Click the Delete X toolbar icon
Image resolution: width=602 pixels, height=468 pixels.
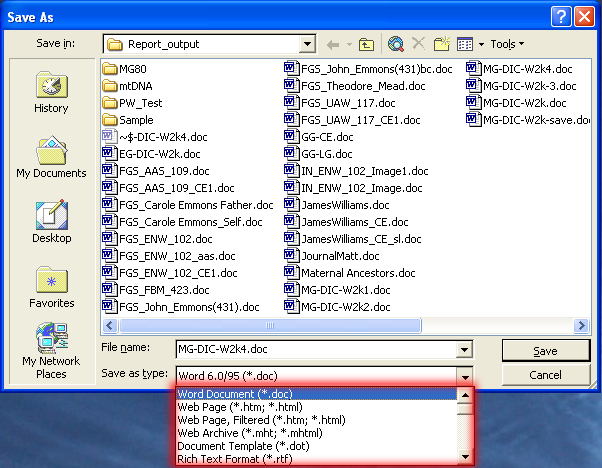pos(418,44)
